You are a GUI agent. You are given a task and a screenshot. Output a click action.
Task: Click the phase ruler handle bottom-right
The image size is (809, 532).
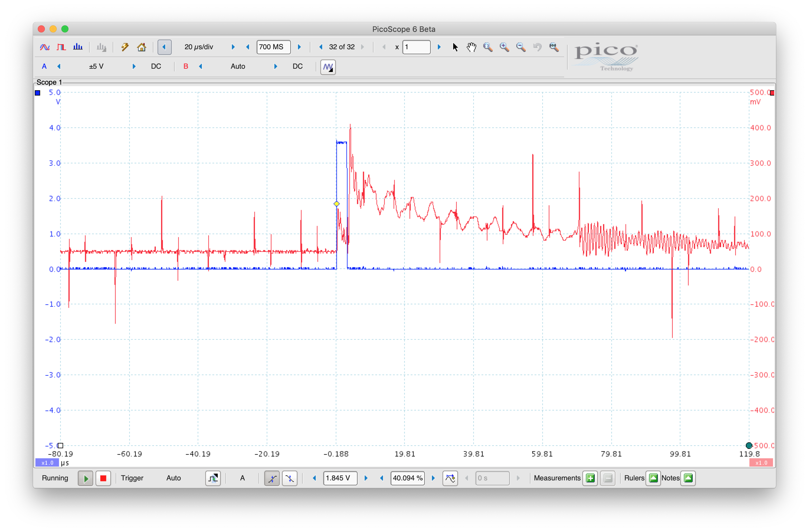click(749, 445)
